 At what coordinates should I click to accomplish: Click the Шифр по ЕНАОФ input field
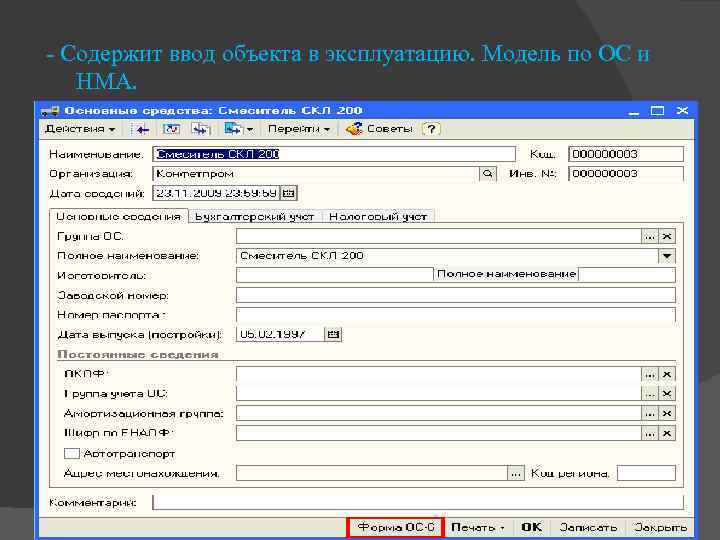pos(439,433)
